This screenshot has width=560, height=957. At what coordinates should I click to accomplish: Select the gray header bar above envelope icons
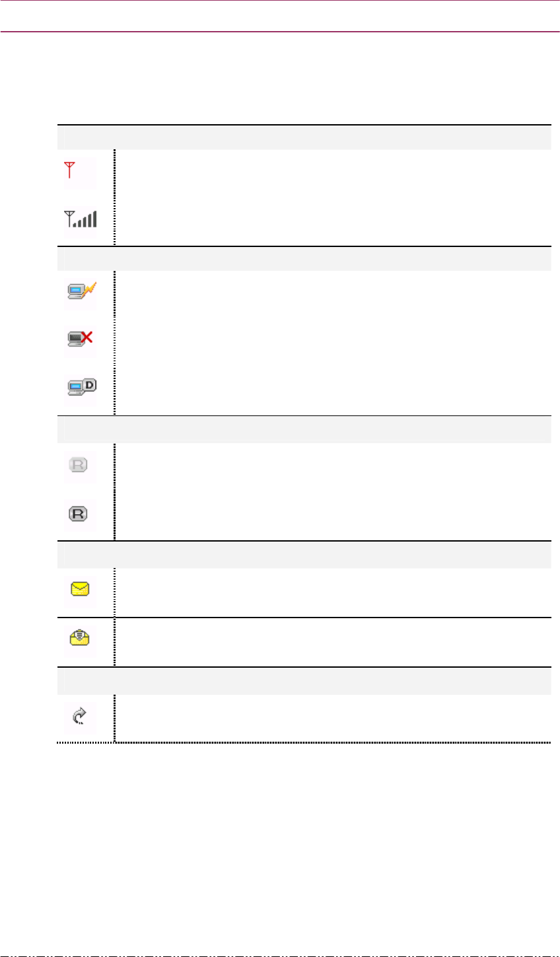pyautogui.click(x=304, y=555)
